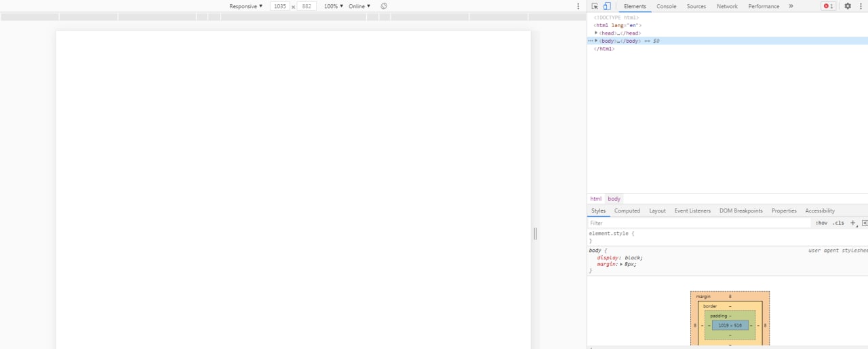Switch to the Elements tab
The height and width of the screenshot is (349, 868).
(635, 6)
